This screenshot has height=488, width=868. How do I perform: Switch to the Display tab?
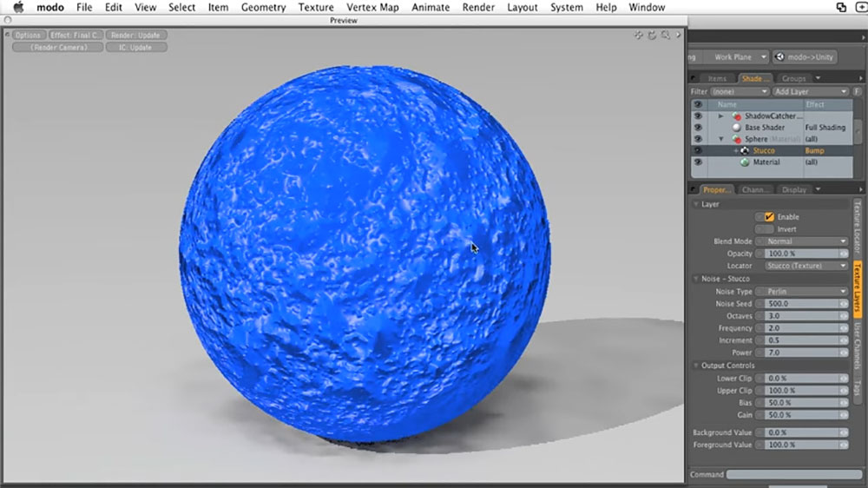[794, 189]
